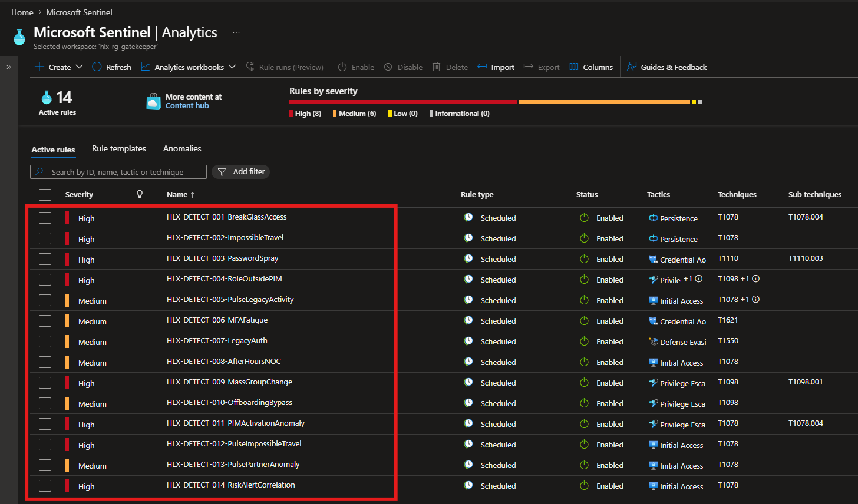This screenshot has width=858, height=504.
Task: Switch to the Anomalies tab
Action: [x=182, y=149]
